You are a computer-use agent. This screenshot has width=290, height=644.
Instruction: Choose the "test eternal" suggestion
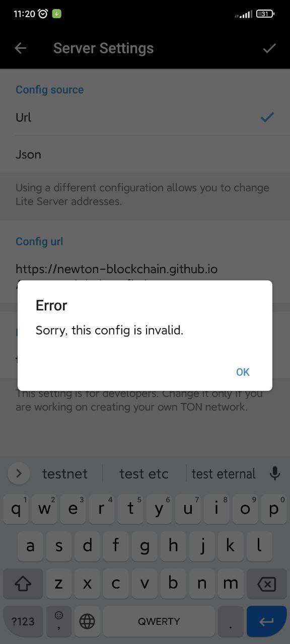coord(224,473)
